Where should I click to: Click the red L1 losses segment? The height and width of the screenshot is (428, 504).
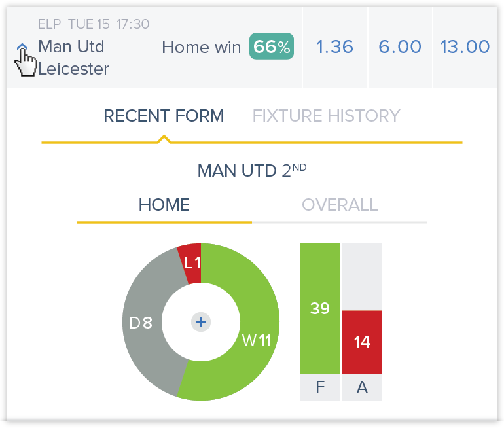(192, 263)
